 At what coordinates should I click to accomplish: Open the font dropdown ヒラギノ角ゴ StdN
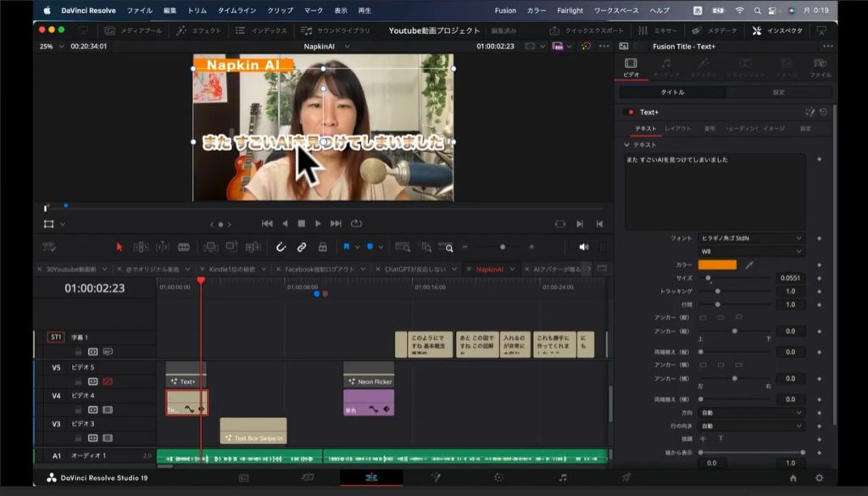tap(750, 239)
